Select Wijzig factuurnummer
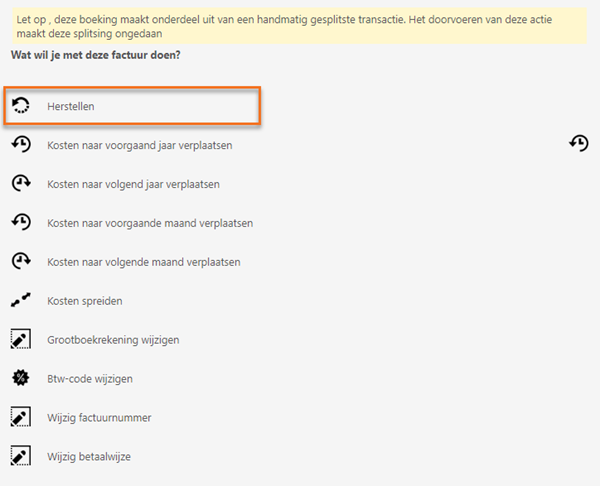Image resolution: width=600 pixels, height=486 pixels. [99, 418]
